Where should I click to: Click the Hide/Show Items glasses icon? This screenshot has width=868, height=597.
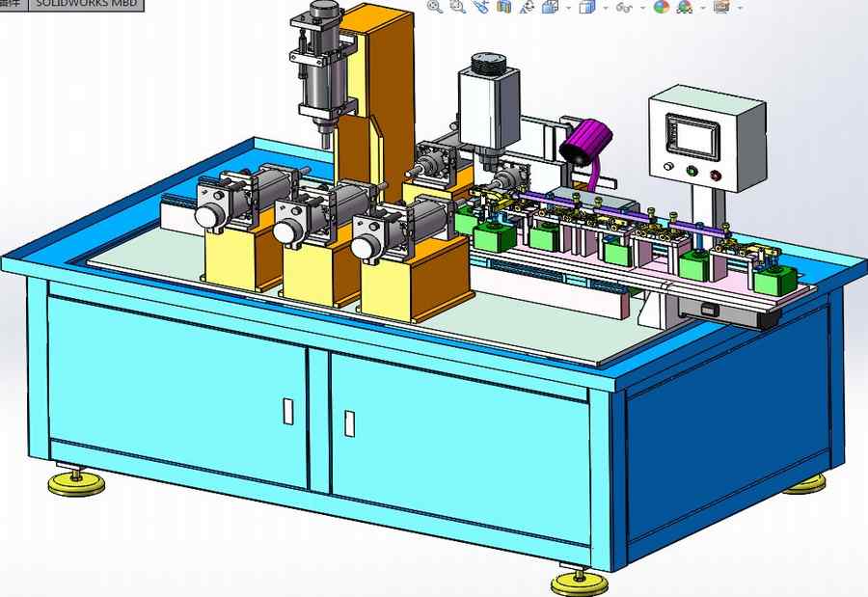pyautogui.click(x=624, y=7)
